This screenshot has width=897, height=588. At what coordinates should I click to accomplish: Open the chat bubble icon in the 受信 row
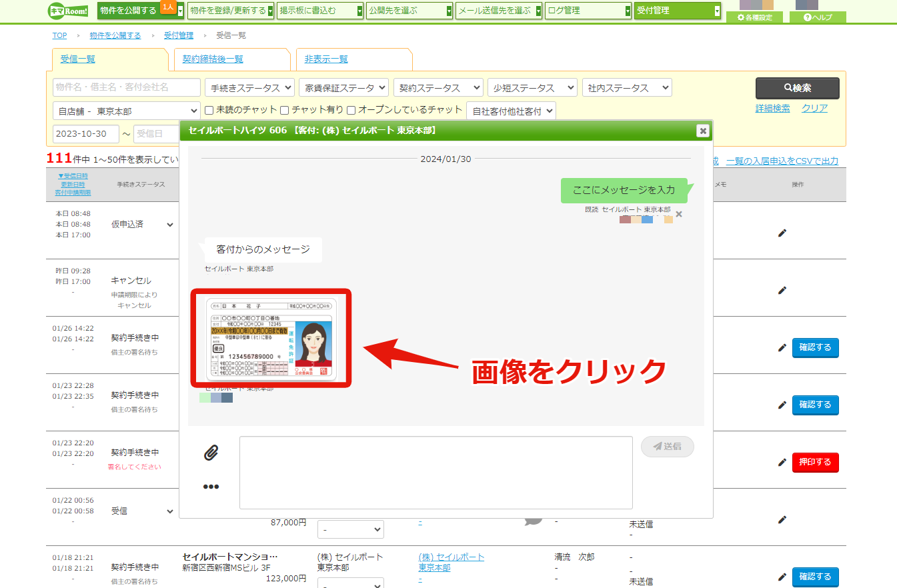(534, 521)
